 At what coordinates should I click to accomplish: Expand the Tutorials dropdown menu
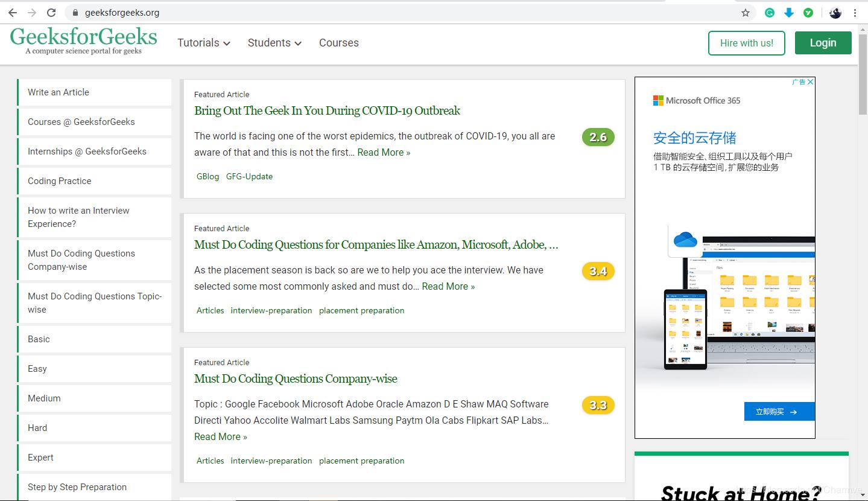[x=203, y=43]
